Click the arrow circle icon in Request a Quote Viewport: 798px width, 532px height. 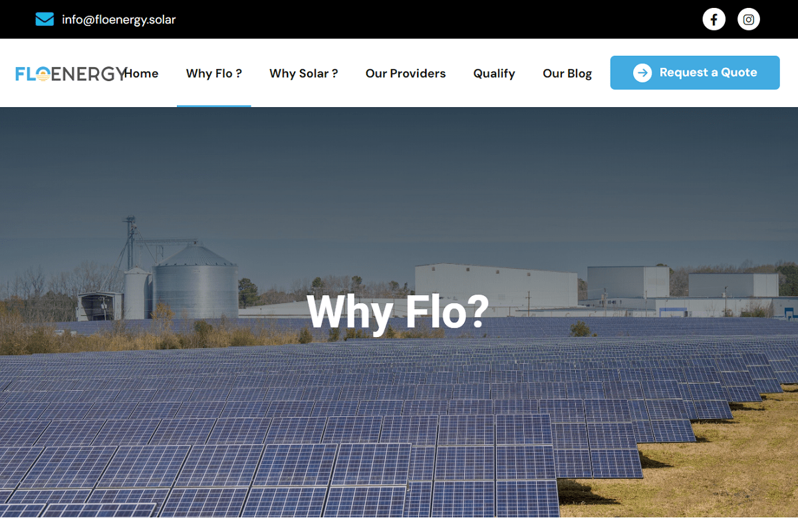[x=642, y=72]
